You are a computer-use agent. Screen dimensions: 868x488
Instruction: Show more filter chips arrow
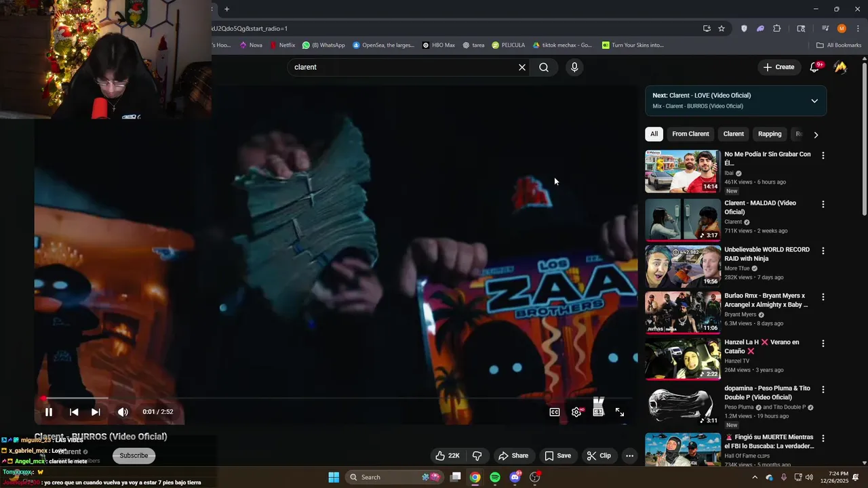[816, 134]
